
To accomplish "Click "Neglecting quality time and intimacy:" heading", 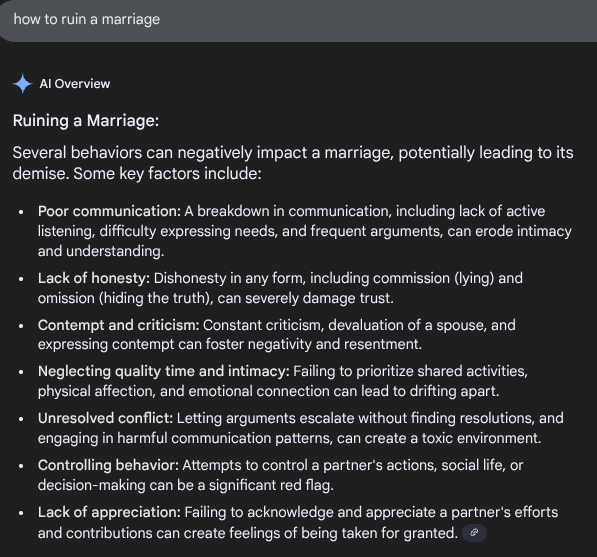I will (164, 371).
